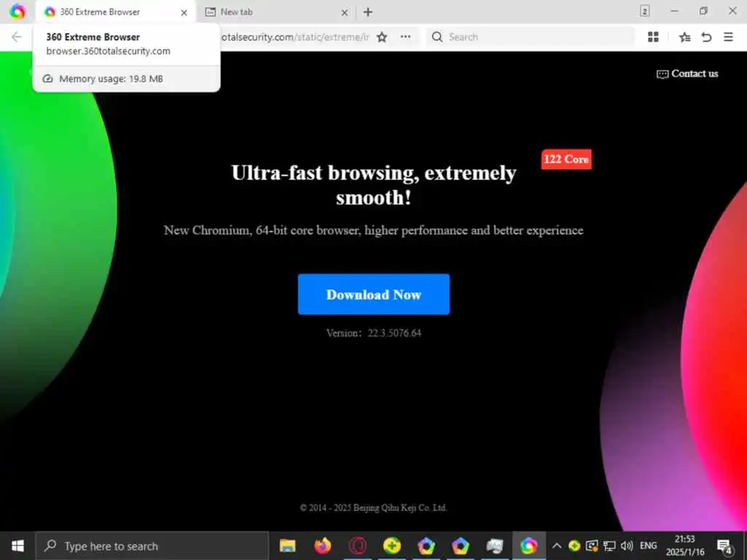Viewport: 747px width, 560px height.
Task: Launch Firefox from the taskbar
Action: [322, 545]
